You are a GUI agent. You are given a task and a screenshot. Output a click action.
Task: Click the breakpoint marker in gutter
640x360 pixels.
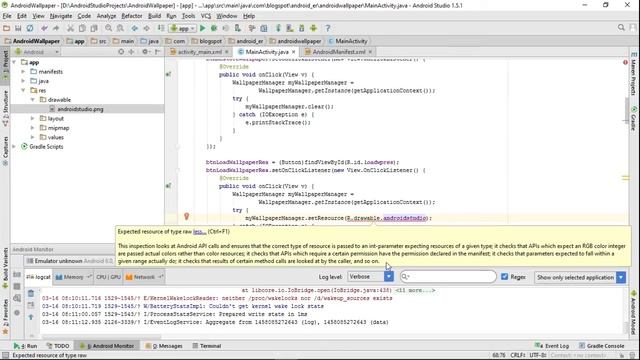[187, 217]
